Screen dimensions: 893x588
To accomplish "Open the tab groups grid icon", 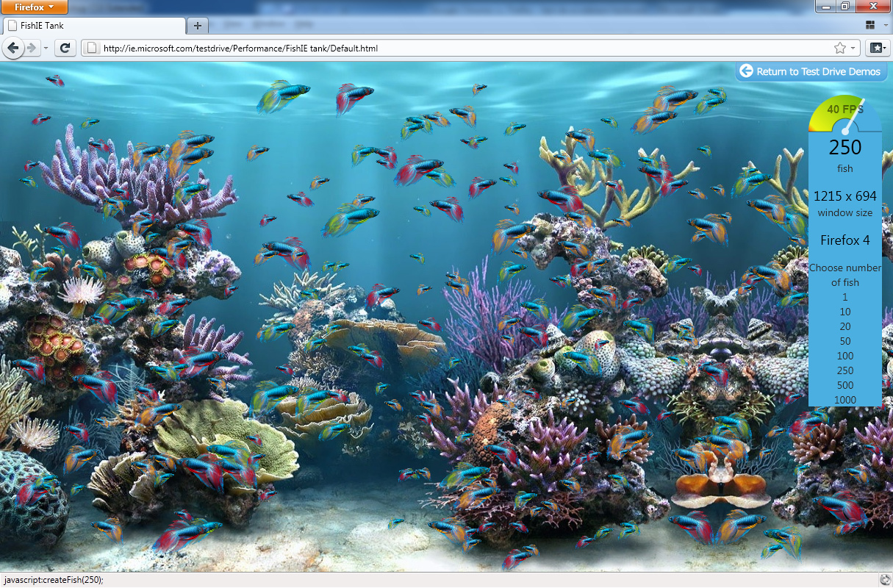I will coord(871,25).
